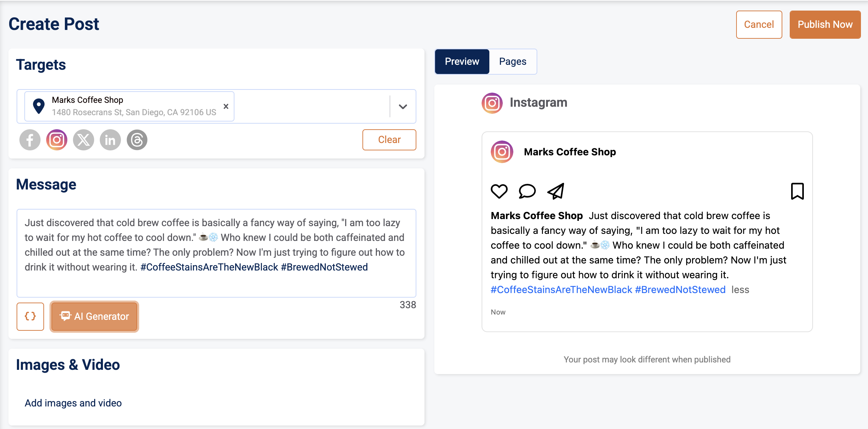
Task: Enable the X target
Action: point(84,139)
